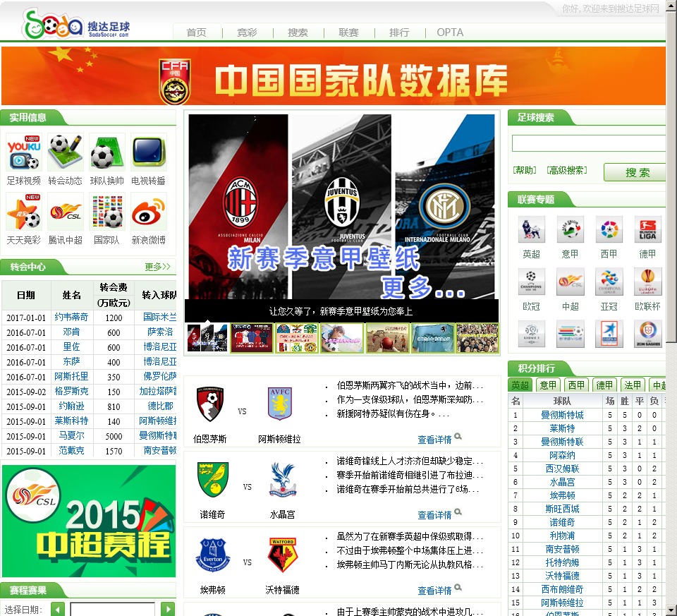This screenshot has width=677, height=616.
Task: Select the 德甲 Bundesliga icon
Action: pyautogui.click(x=647, y=229)
